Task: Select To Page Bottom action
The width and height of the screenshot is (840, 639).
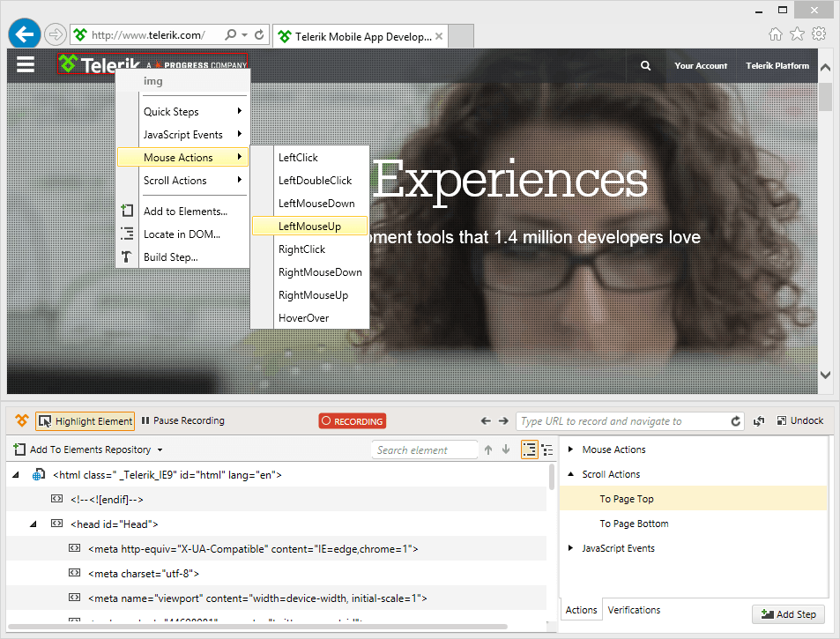Action: 693,524
